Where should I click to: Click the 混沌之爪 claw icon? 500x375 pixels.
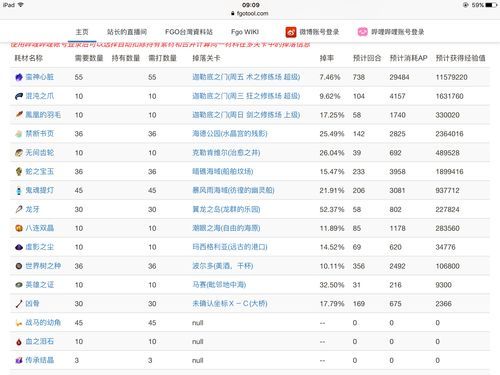click(x=19, y=96)
